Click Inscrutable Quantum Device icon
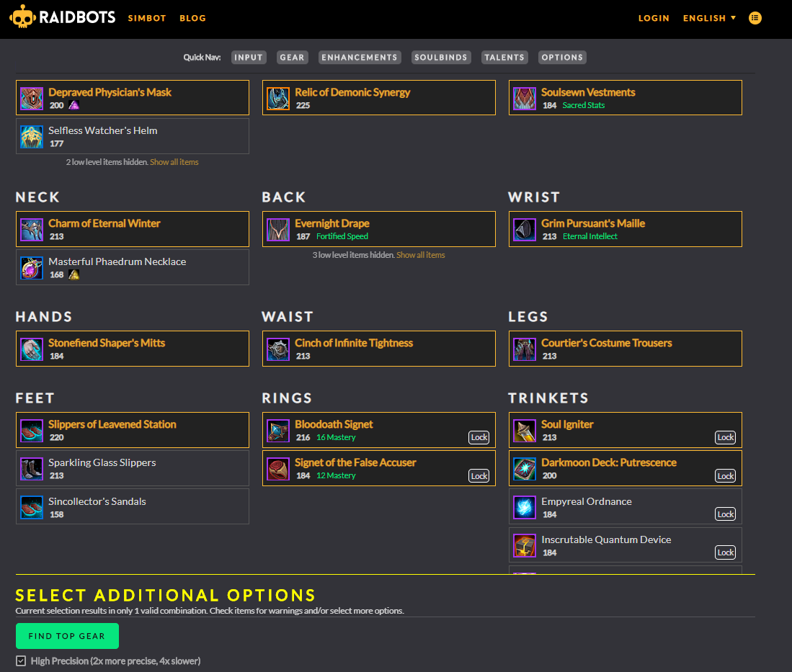 point(525,546)
